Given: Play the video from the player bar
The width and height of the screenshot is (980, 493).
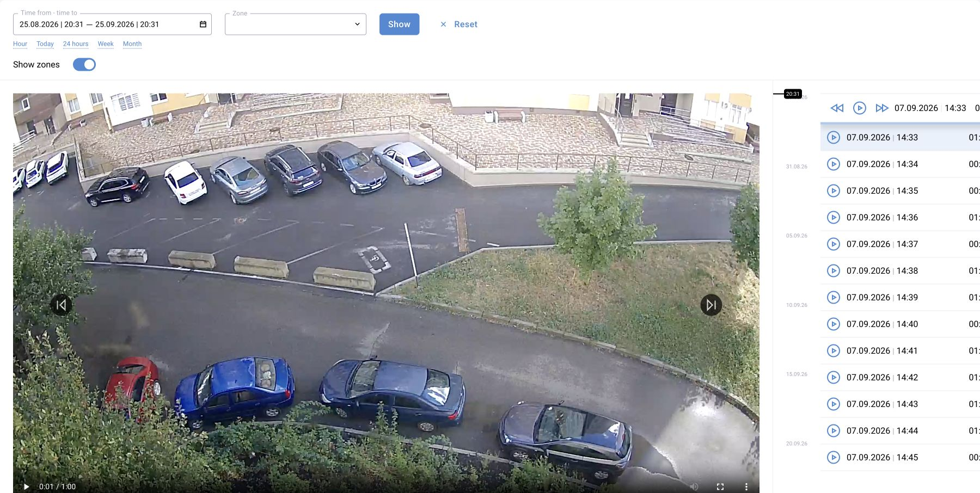Looking at the screenshot, I should pos(26,486).
